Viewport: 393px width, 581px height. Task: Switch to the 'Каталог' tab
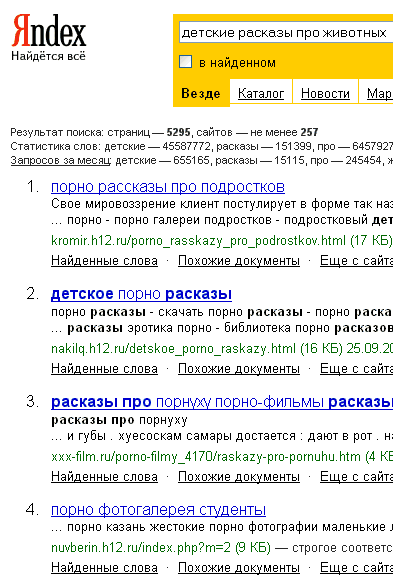pos(261,93)
